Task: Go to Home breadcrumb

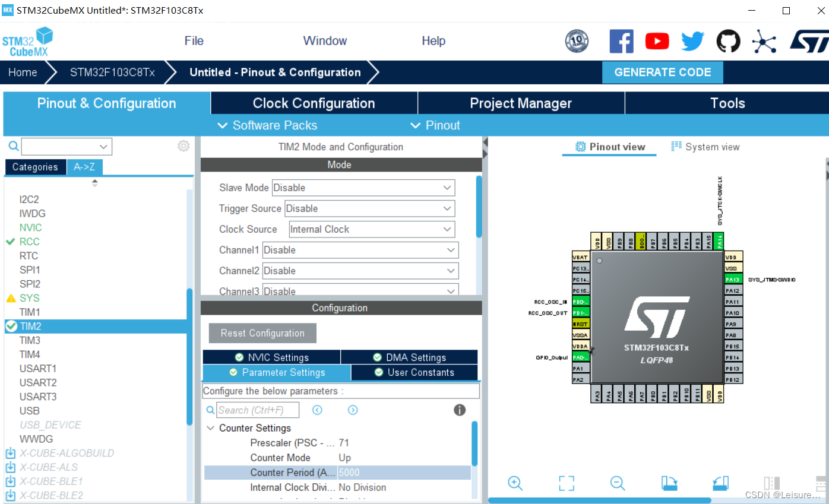Action: coord(23,72)
